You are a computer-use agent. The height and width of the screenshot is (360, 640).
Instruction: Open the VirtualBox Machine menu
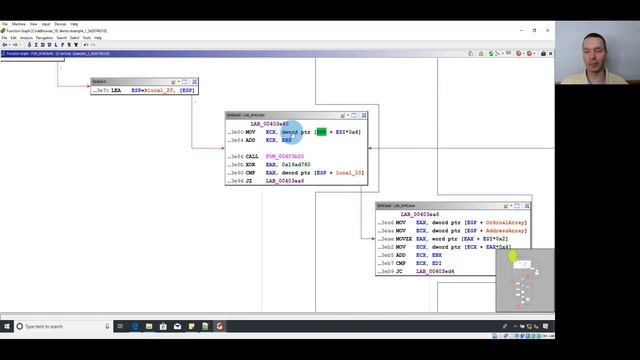click(18, 24)
